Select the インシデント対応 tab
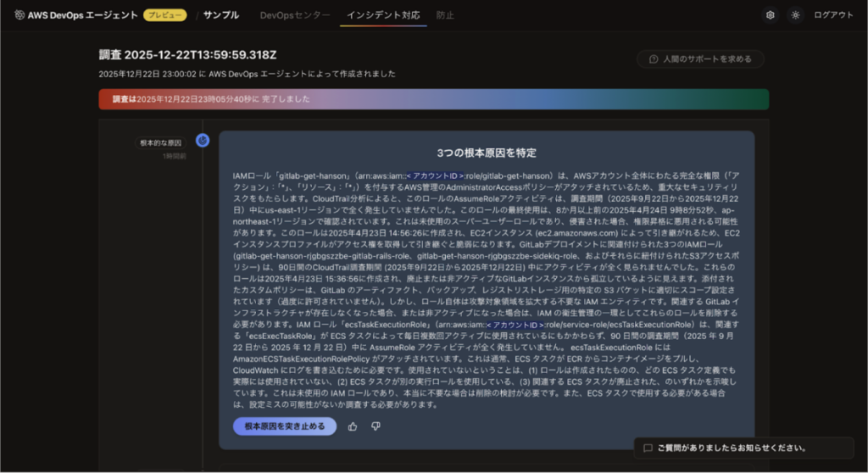868x473 pixels. [383, 15]
